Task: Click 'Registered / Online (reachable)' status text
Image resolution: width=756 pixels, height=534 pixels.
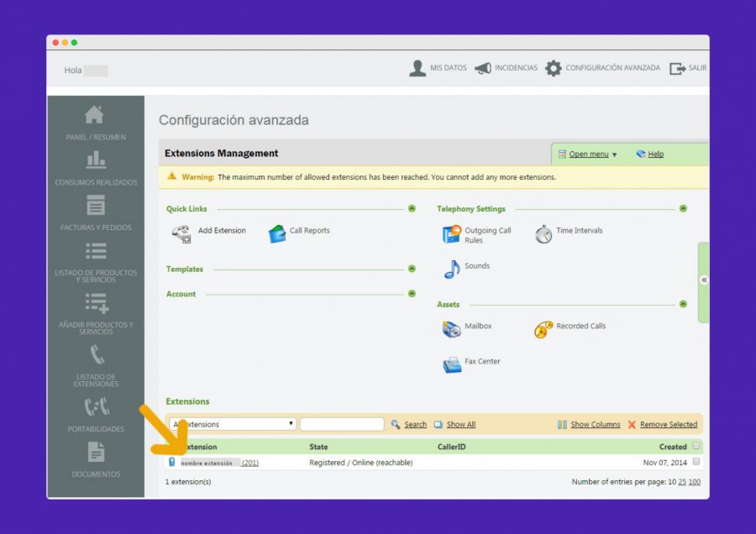Action: (361, 463)
